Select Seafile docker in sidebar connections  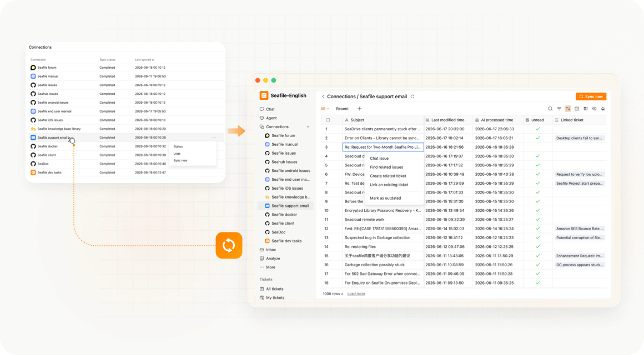[284, 215]
